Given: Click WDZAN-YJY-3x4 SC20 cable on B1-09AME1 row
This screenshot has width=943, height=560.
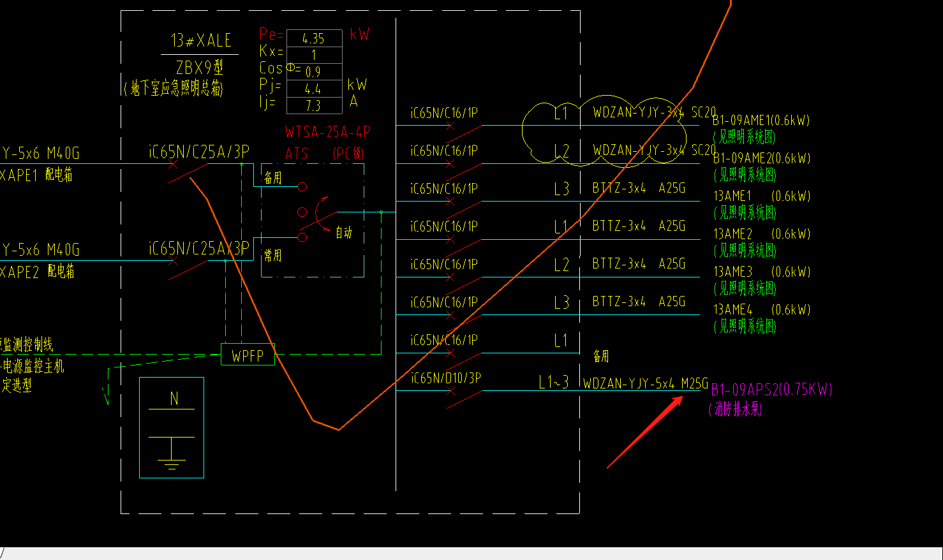Looking at the screenshot, I should 654,112.
